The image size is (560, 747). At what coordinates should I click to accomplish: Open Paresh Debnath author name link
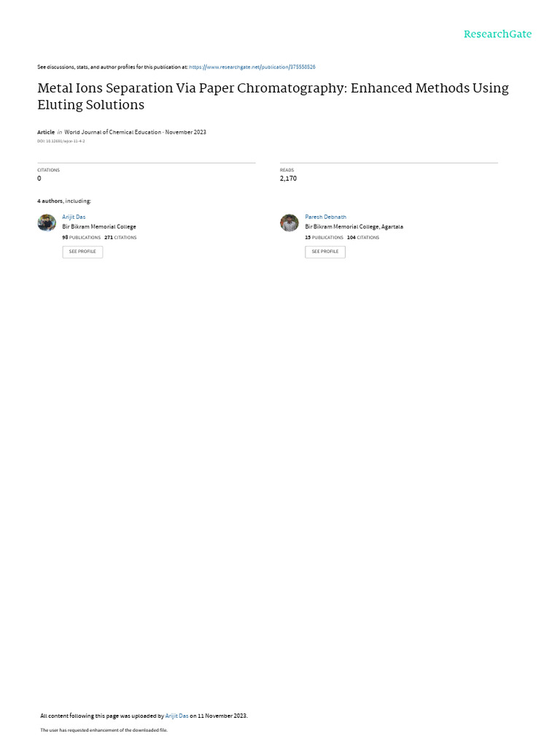325,217
